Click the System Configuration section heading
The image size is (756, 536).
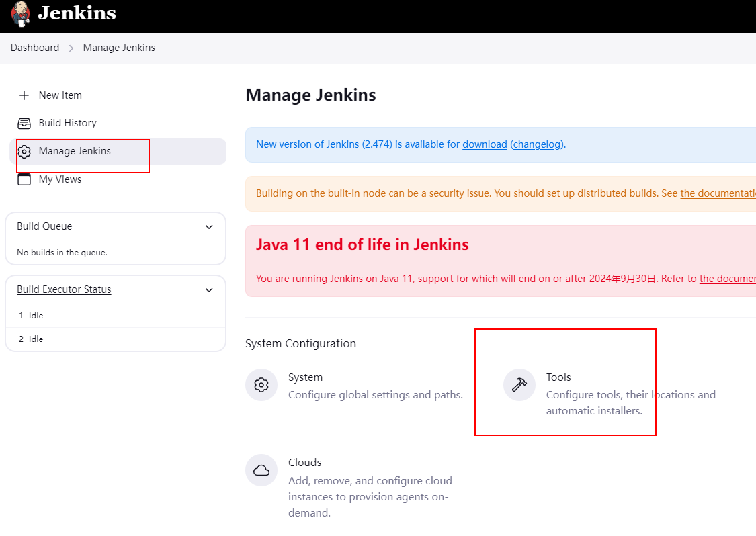(x=301, y=343)
